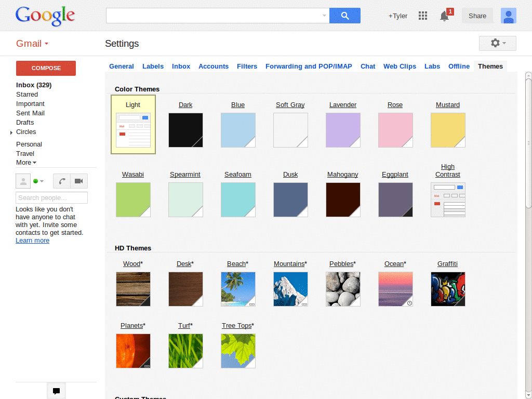The image size is (532, 399).
Task: Click the blue search magnifier button
Action: (345, 16)
